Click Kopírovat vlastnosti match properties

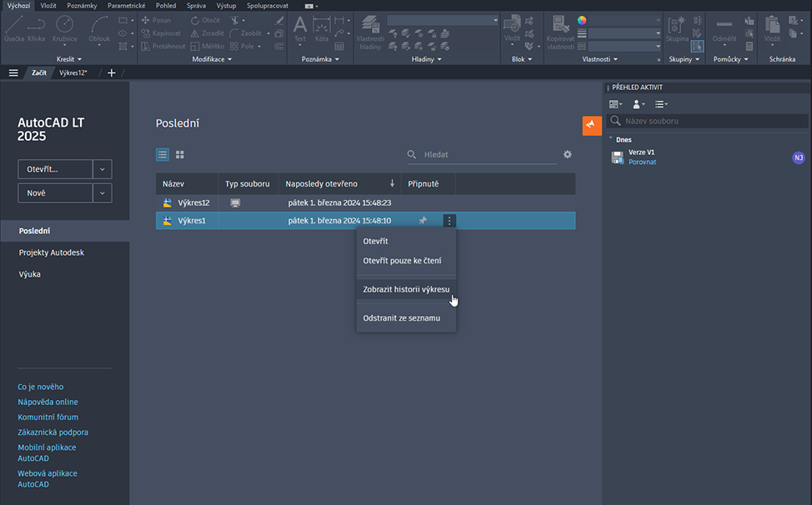click(560, 32)
